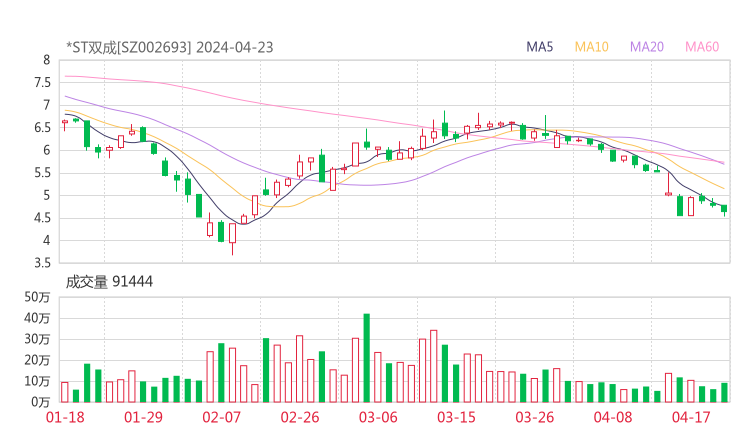Click the 01-29 date axis label

click(143, 417)
